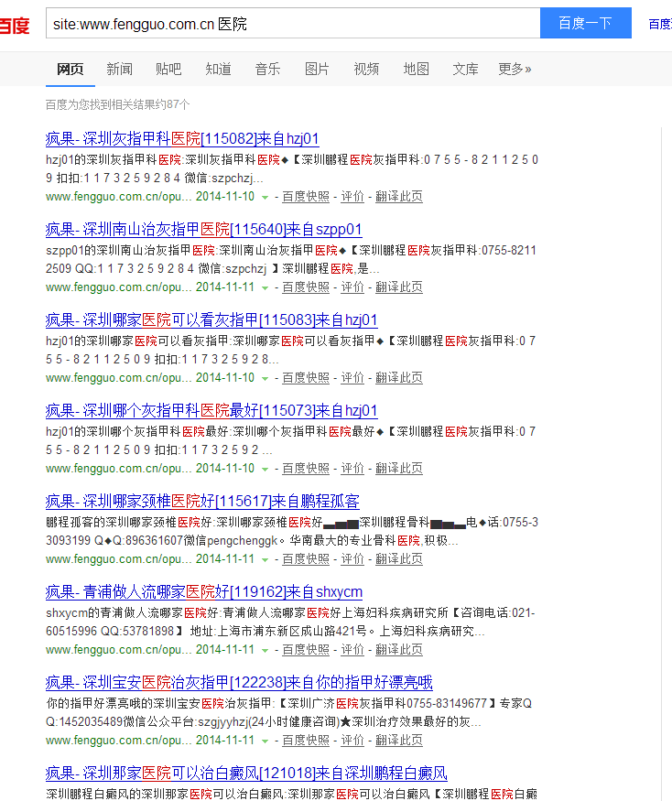Click 翻译此页 for the [115083] result
Image resolution: width=672 pixels, height=801 pixels.
(399, 377)
